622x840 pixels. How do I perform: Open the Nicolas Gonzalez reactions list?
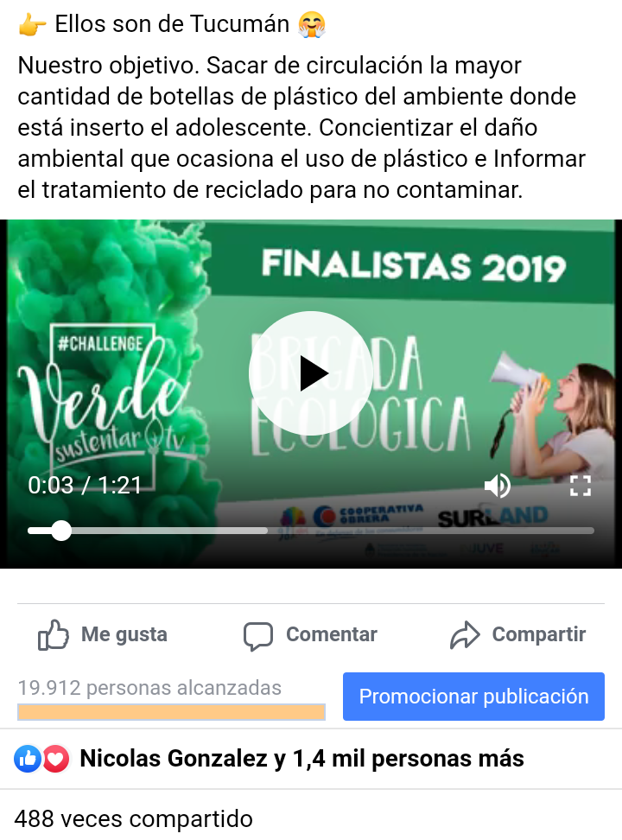(x=301, y=759)
